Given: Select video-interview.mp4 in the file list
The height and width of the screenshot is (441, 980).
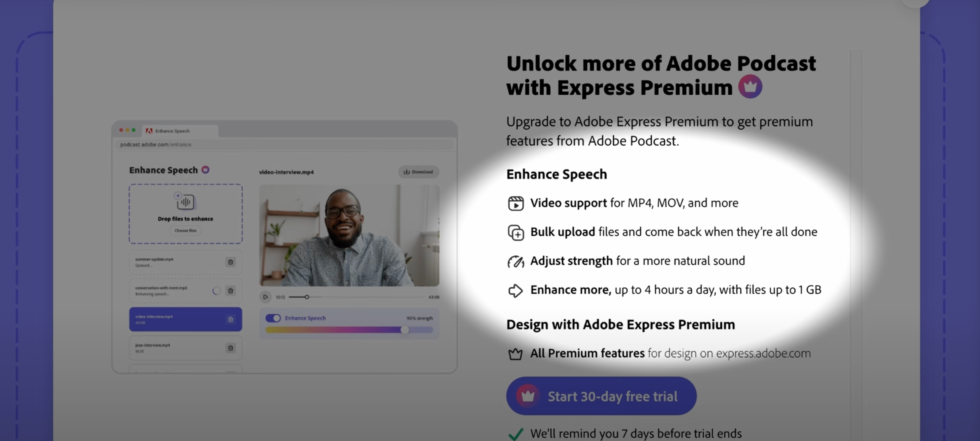Looking at the screenshot, I should coord(185,319).
